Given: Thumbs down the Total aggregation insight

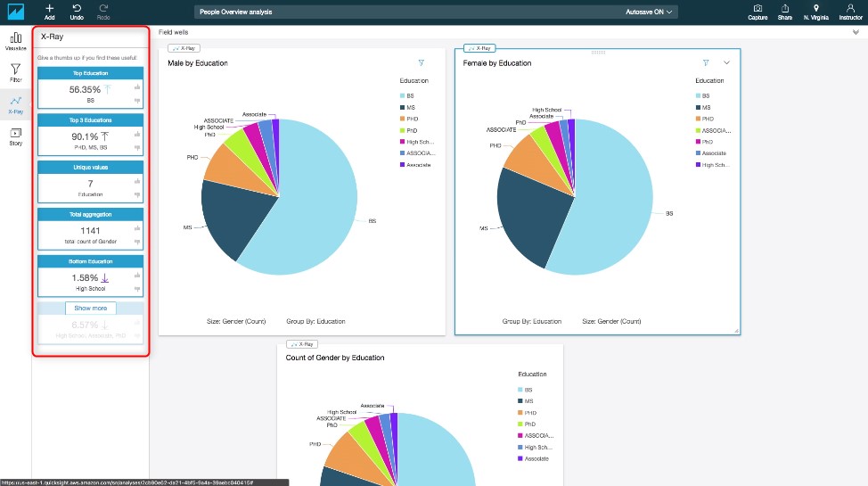Looking at the screenshot, I should click(136, 243).
